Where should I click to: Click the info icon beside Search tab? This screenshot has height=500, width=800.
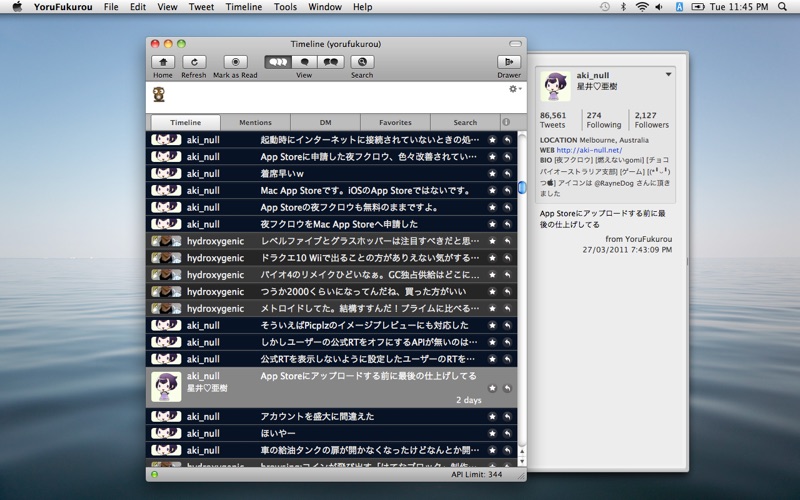click(506, 122)
